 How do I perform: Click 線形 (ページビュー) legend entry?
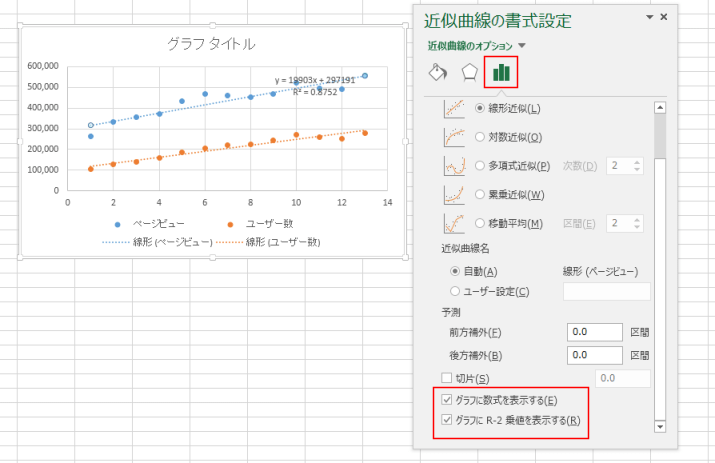pyautogui.click(x=157, y=242)
